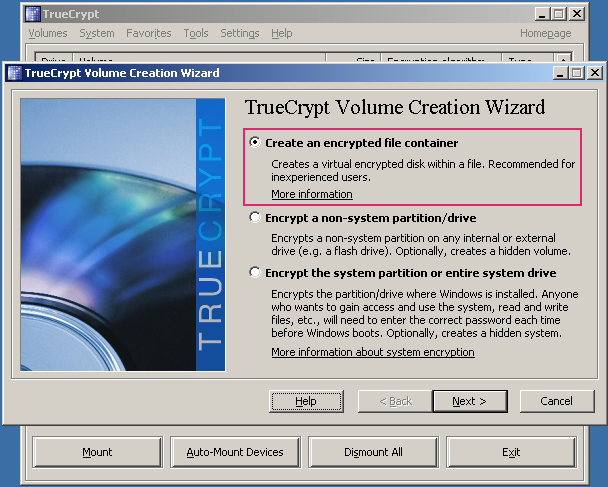Open Tools menu in TrueCrypt window

click(196, 33)
